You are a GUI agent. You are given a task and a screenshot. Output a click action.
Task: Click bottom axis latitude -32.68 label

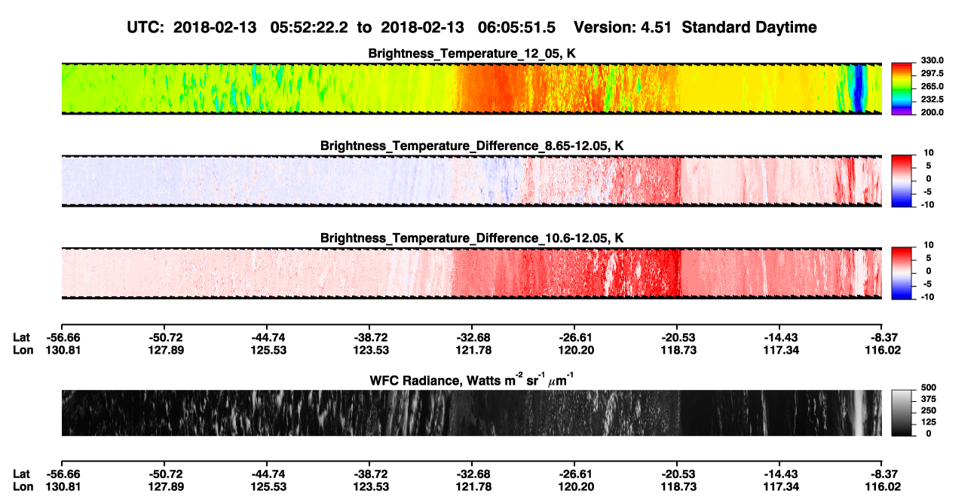(x=472, y=474)
